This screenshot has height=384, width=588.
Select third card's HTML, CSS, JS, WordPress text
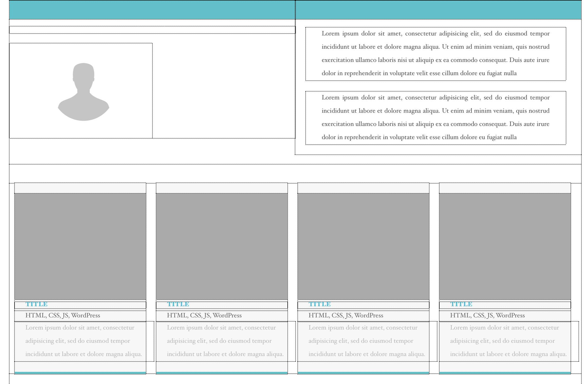click(346, 316)
